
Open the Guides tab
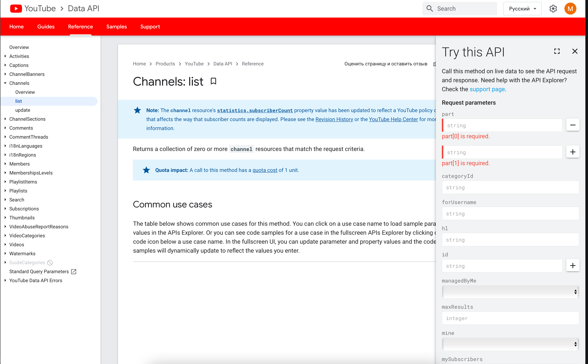click(46, 27)
